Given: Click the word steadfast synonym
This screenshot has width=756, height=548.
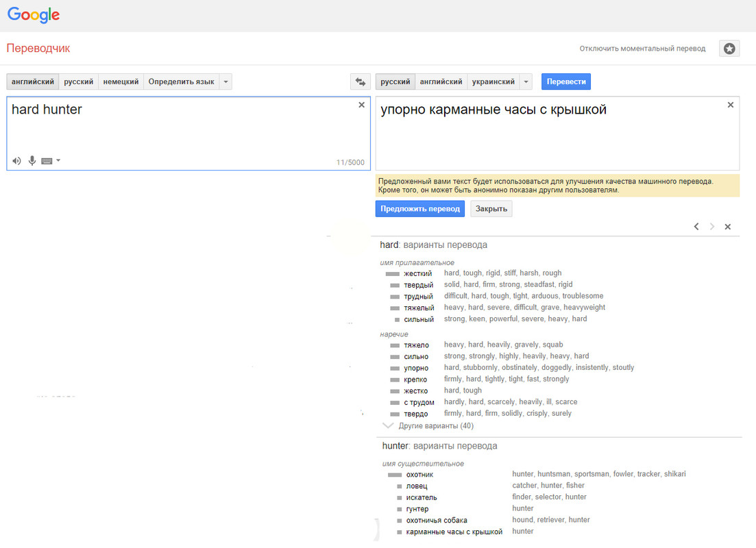Looking at the screenshot, I should (539, 284).
